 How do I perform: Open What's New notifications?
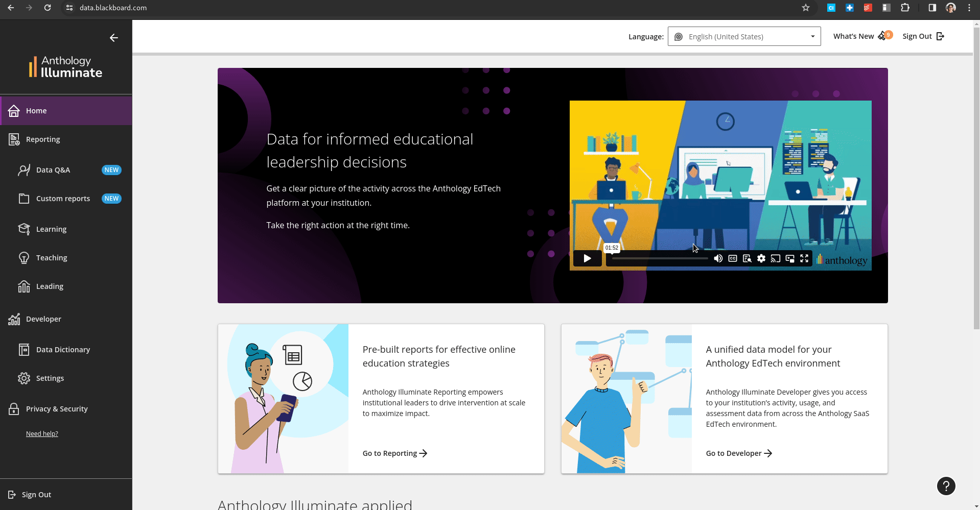click(x=862, y=36)
